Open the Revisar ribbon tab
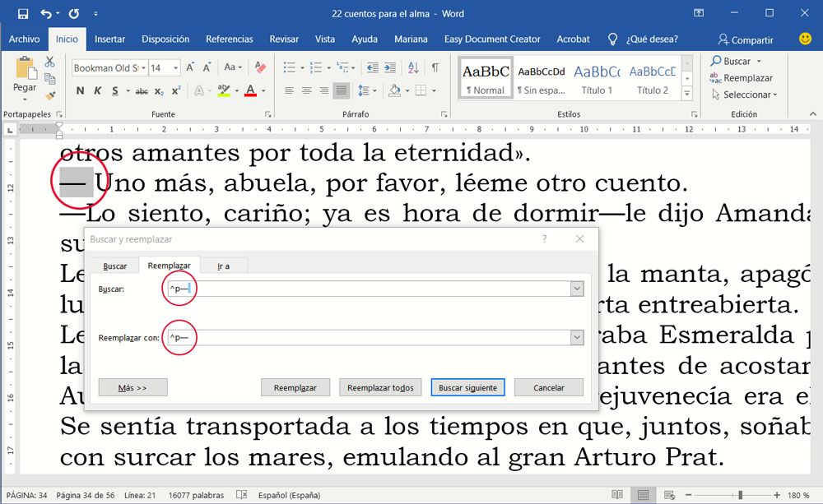 (x=284, y=39)
